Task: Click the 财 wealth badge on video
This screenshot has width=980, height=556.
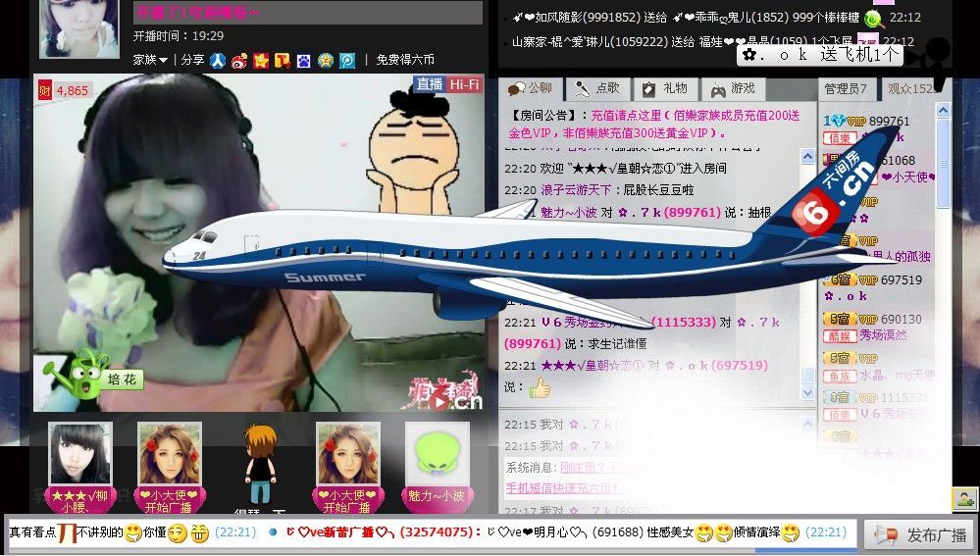Action: pyautogui.click(x=45, y=90)
